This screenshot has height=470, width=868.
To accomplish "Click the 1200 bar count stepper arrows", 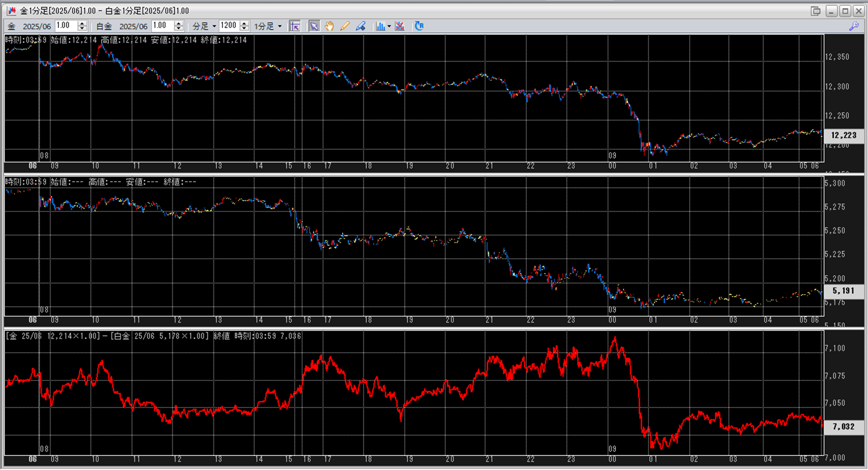I will click(244, 26).
